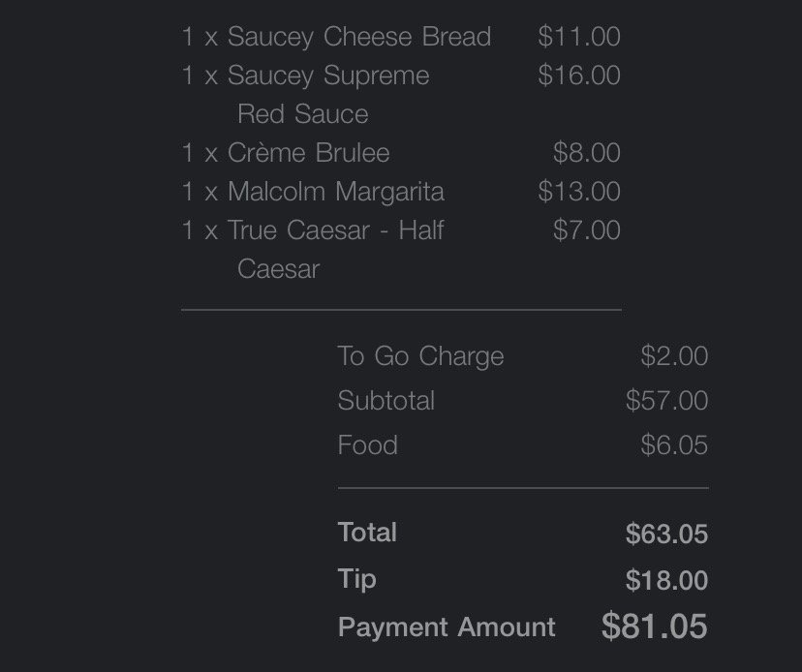This screenshot has height=672, width=802.
Task: Select the Malcolm Margarita item
Action: 313,192
